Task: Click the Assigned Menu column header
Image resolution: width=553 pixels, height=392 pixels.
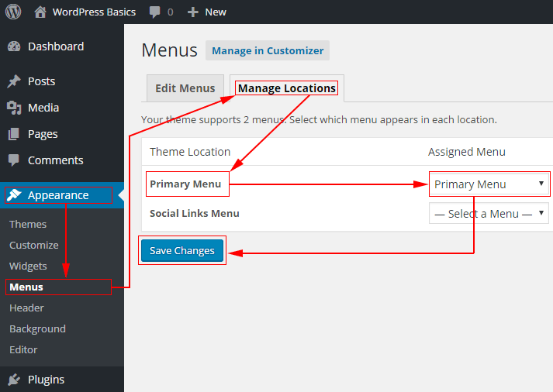Action: pyautogui.click(x=467, y=152)
